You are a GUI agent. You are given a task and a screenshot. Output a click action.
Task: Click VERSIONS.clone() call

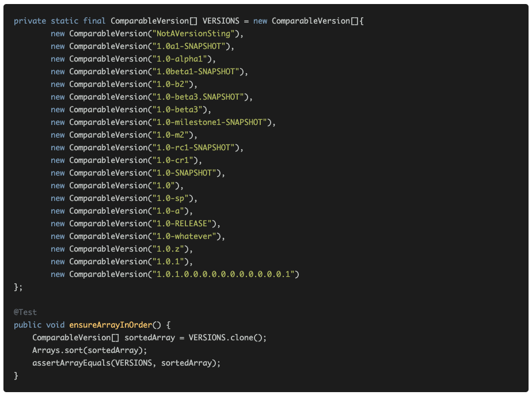click(x=225, y=337)
